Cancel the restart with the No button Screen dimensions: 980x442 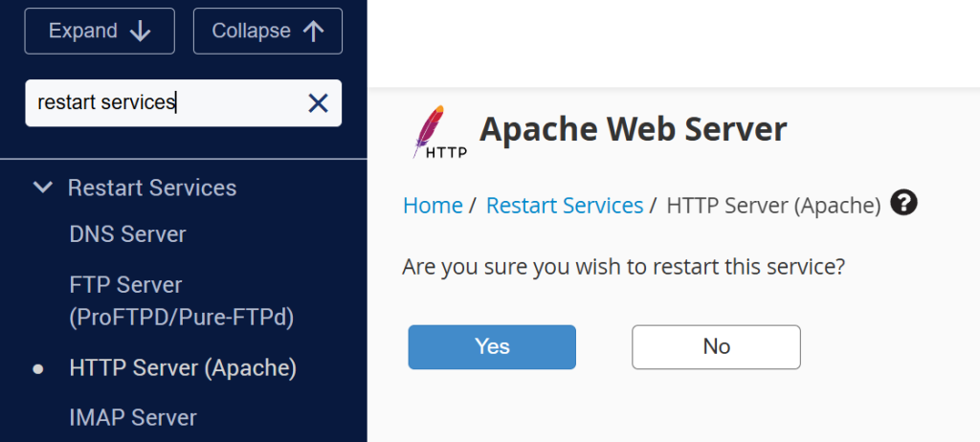pos(716,347)
